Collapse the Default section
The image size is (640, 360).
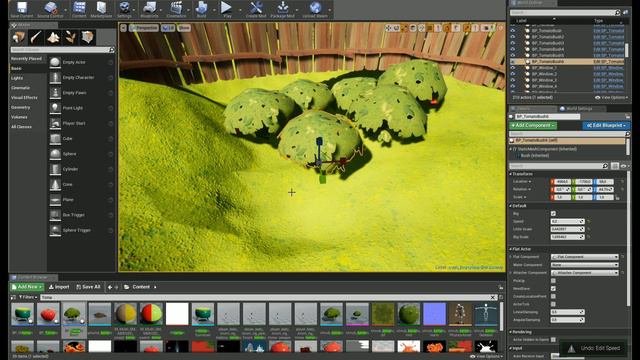coord(511,206)
